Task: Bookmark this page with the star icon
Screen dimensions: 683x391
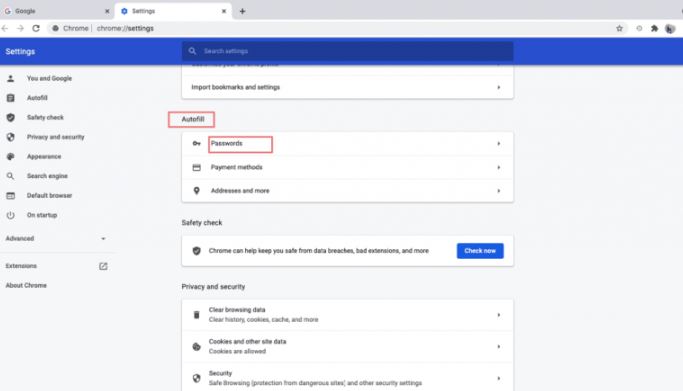Action: (x=619, y=28)
